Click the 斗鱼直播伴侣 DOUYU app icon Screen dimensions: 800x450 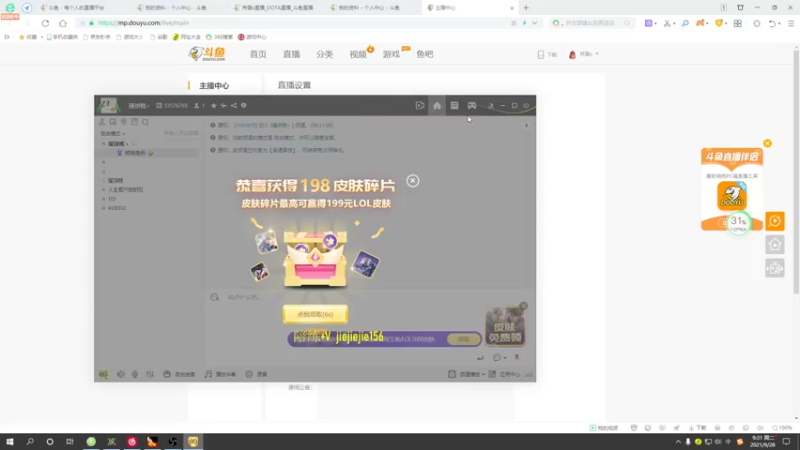732,196
